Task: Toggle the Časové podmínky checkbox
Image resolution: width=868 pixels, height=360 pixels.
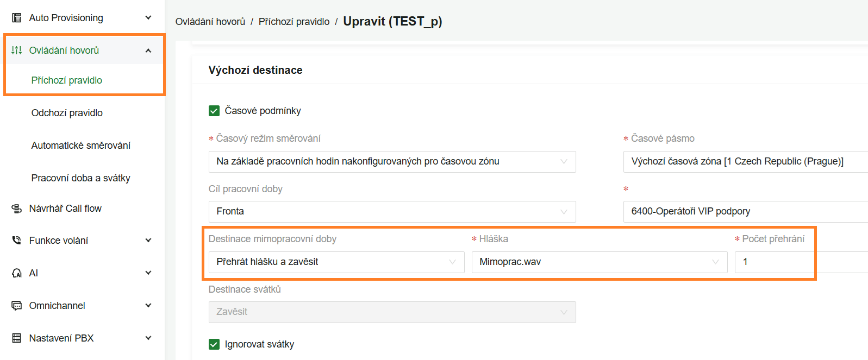Action: 214,111
